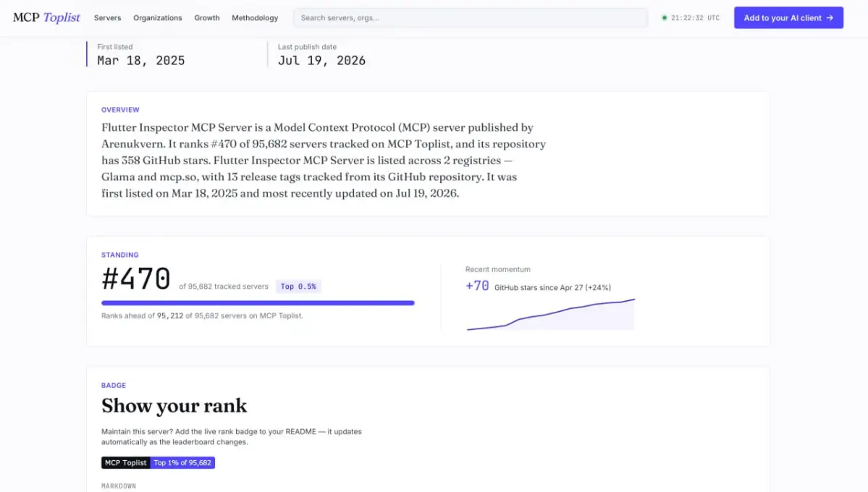Open the Growth nav item
This screenshot has width=868, height=492.
206,17
